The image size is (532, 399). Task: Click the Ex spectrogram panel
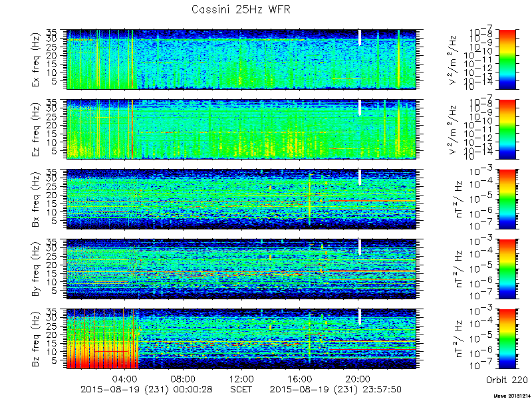pos(241,59)
